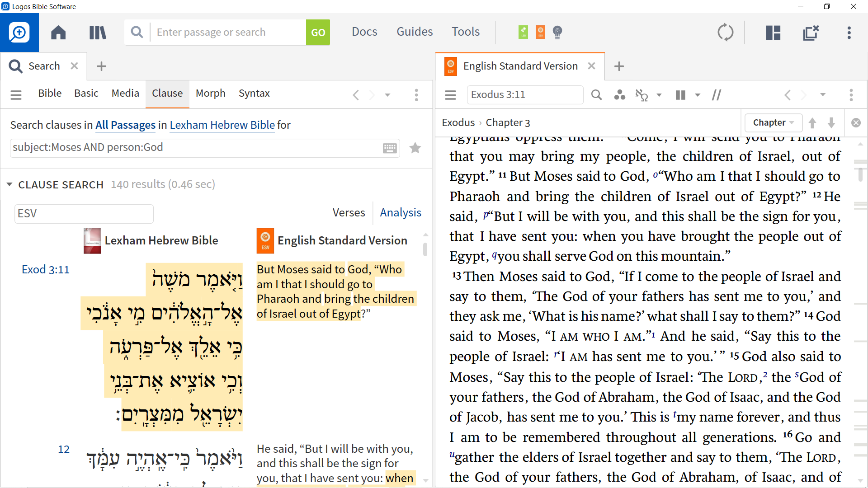
Task: Add new tab beside Search tab
Action: pos(102,66)
